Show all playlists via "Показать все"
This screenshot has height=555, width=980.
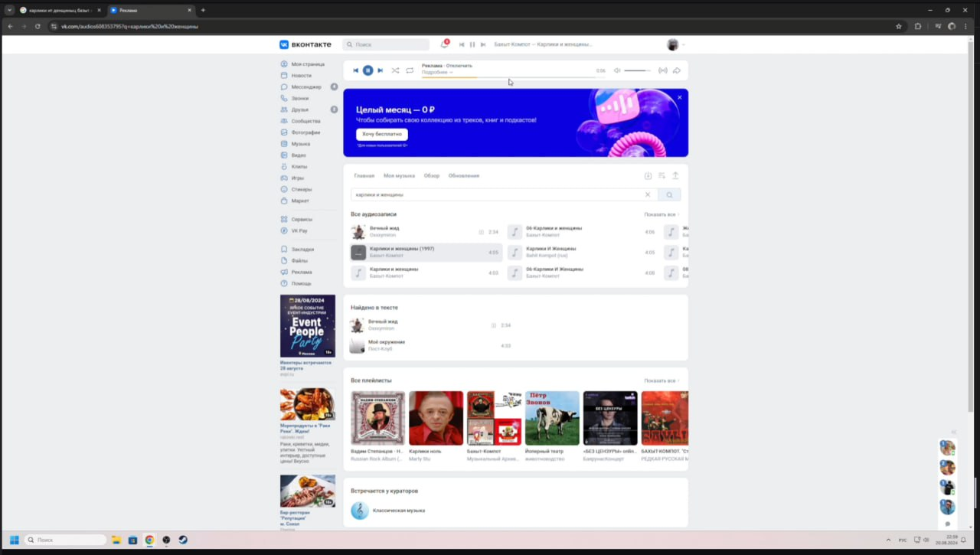click(x=661, y=380)
